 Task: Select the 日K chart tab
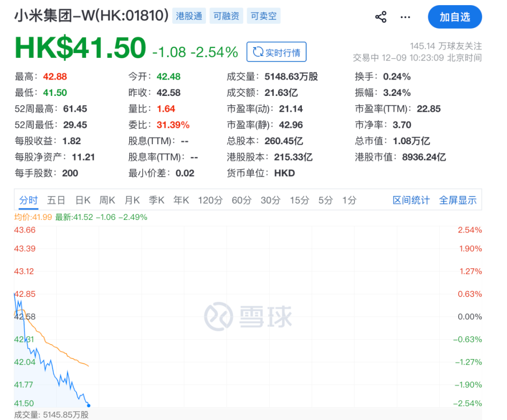pos(83,200)
